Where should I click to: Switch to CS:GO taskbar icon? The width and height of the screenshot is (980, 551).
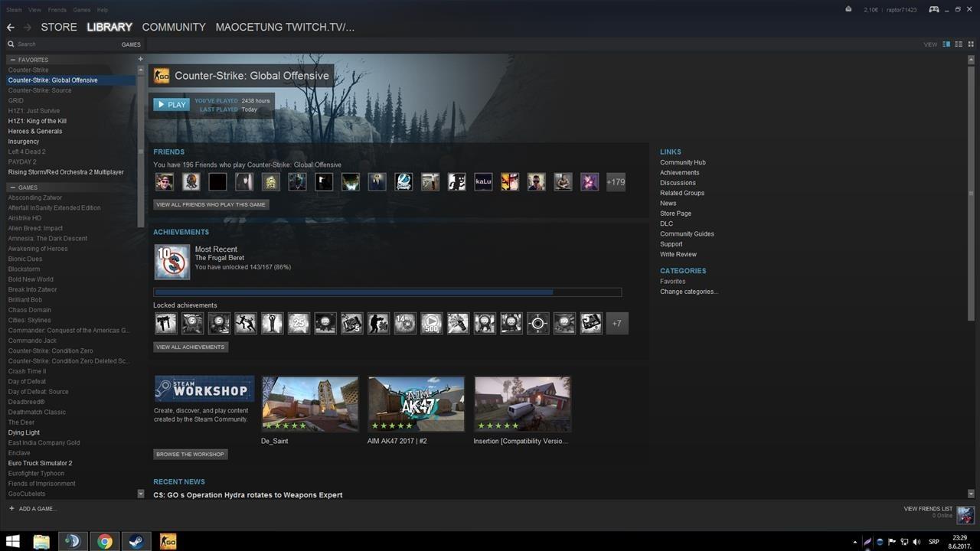point(168,542)
